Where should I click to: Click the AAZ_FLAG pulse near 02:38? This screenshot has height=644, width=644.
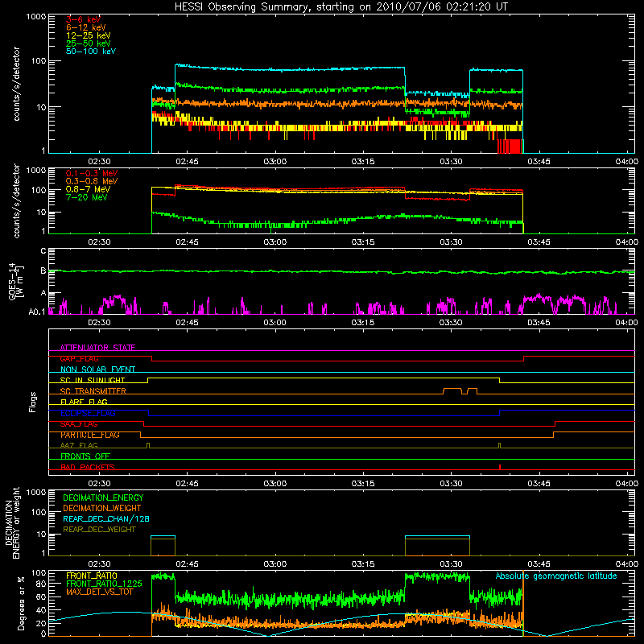148,445
